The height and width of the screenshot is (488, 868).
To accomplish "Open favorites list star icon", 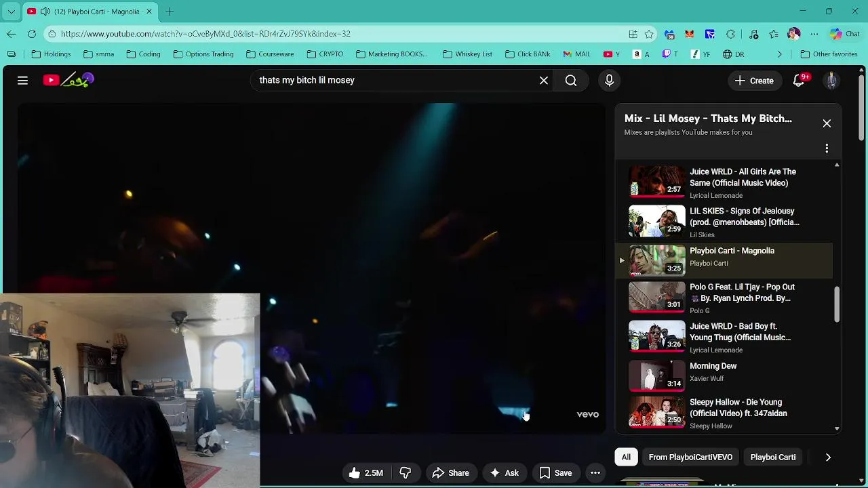I will click(774, 34).
